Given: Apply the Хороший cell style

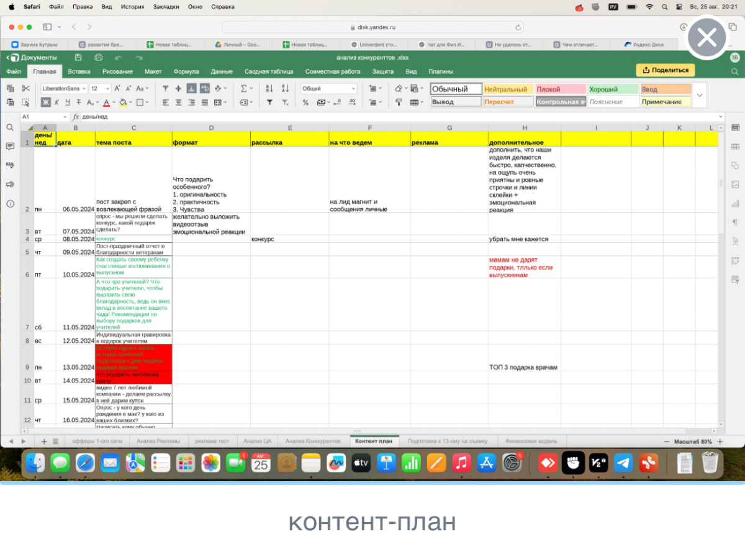Looking at the screenshot, I should (613, 89).
